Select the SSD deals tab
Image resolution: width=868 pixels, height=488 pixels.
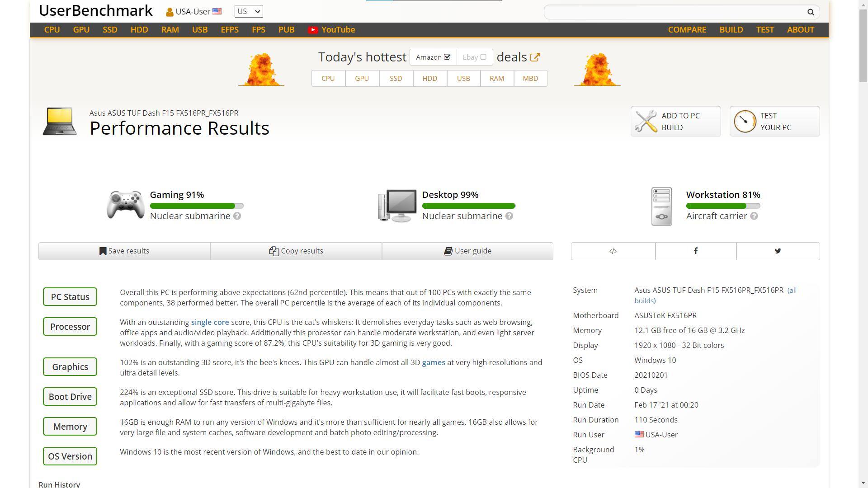click(396, 78)
